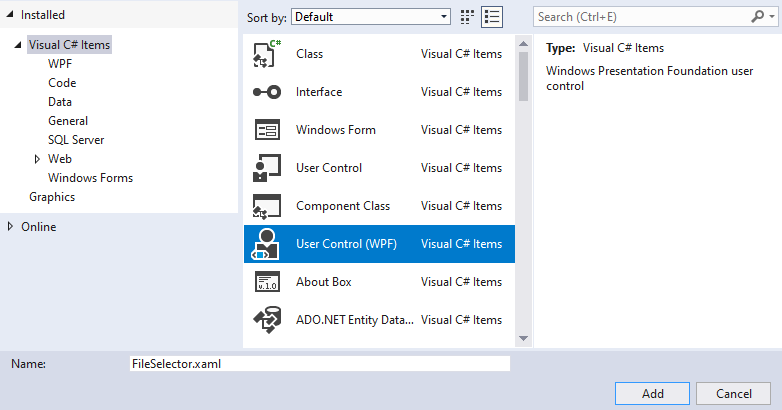Select the User Control template icon

[267, 168]
